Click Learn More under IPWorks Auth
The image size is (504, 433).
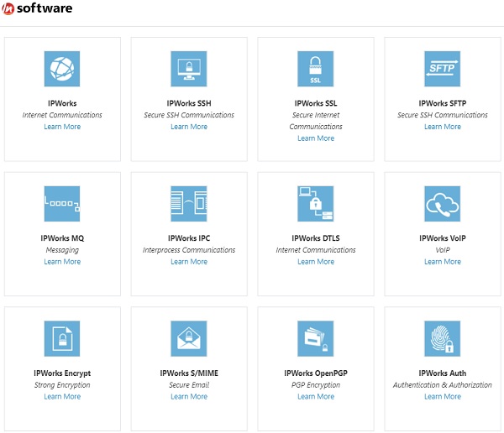[443, 396]
